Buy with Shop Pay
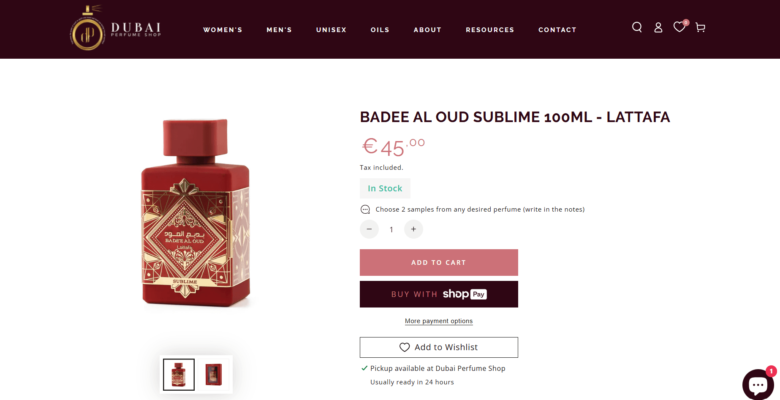This screenshot has width=780, height=400. [x=439, y=294]
